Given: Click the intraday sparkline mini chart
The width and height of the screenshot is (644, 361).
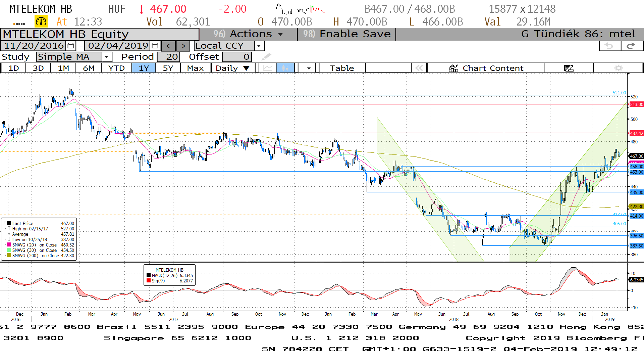Looking at the screenshot, I should click(x=300, y=9).
